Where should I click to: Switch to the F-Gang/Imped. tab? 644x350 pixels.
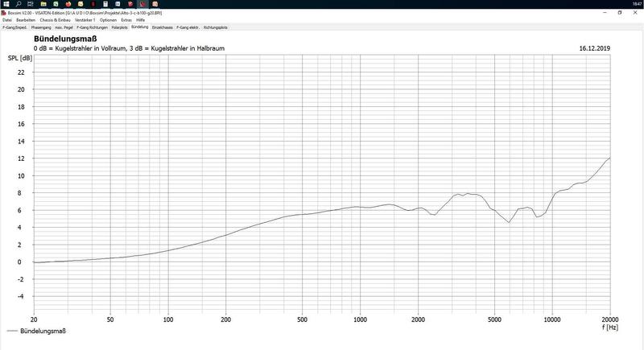[14, 27]
